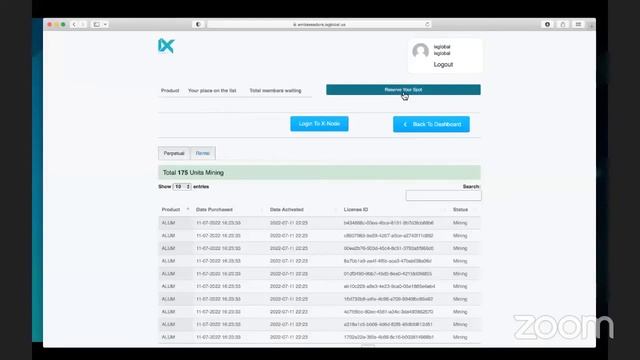Click 'Your place on the list' header
The width and height of the screenshot is (640, 360).
pos(212,91)
